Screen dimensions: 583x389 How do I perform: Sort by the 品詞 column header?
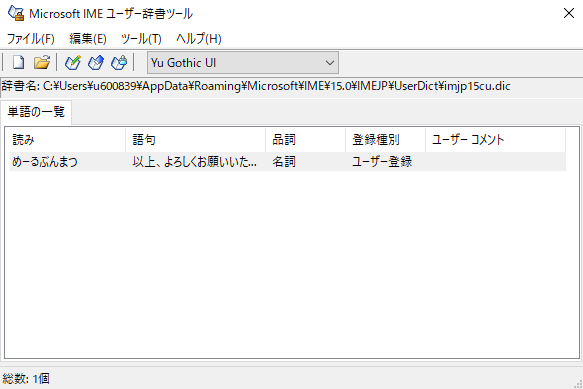click(306, 140)
